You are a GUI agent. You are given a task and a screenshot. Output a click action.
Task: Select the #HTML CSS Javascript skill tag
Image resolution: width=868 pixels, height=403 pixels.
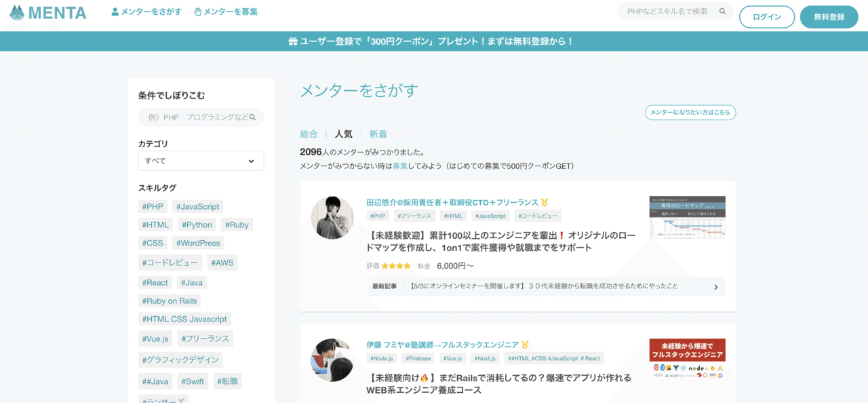click(x=184, y=319)
